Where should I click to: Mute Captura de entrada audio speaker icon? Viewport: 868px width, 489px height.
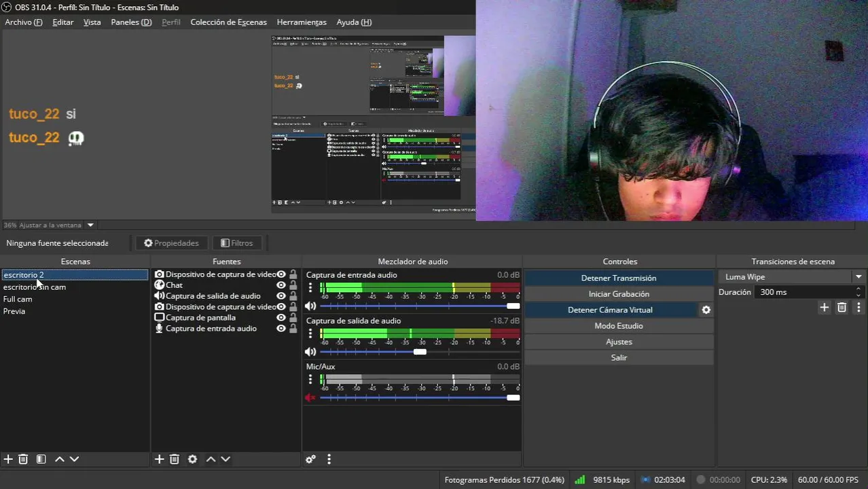310,306
